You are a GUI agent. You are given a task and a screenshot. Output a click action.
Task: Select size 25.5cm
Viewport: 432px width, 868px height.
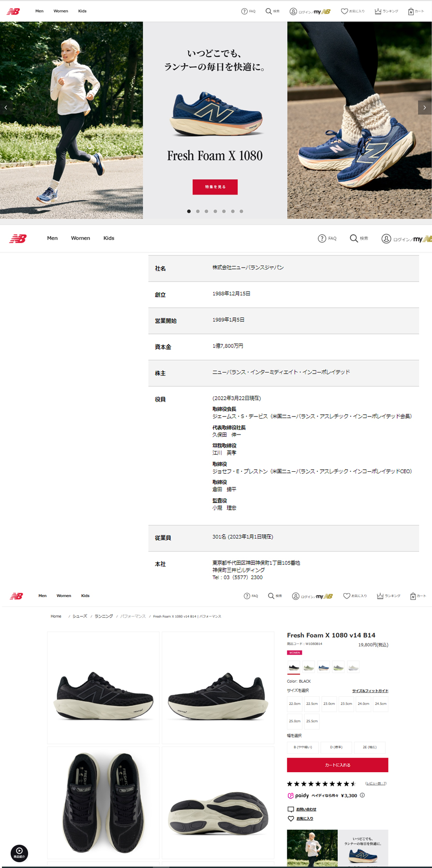(312, 721)
